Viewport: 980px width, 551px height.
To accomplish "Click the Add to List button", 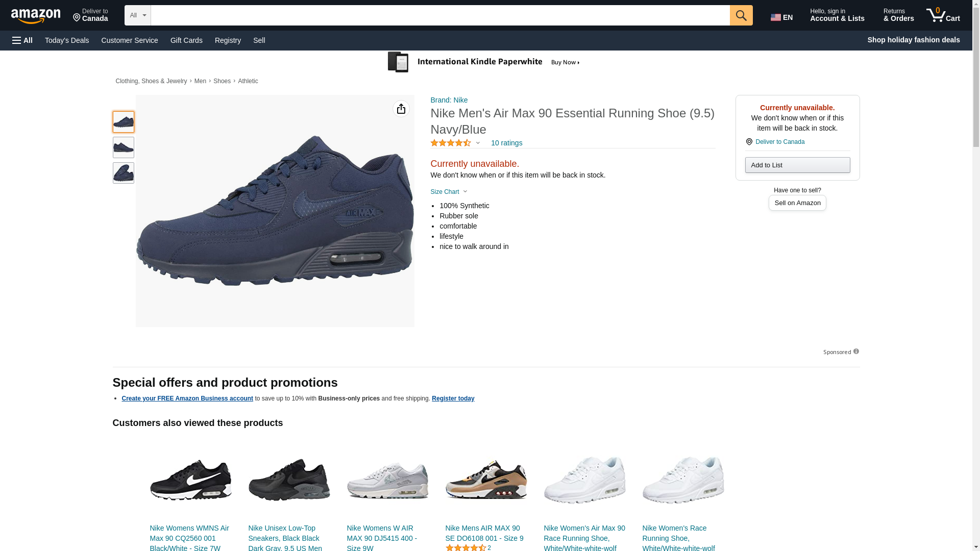I will 797,165.
